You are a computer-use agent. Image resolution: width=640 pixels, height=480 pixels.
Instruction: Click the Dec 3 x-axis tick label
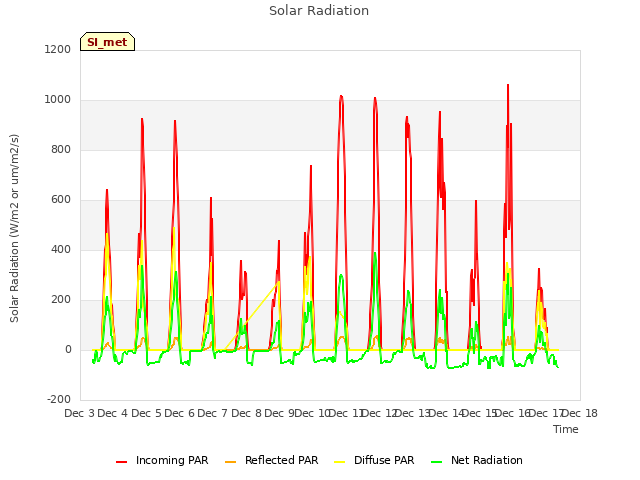[80, 413]
